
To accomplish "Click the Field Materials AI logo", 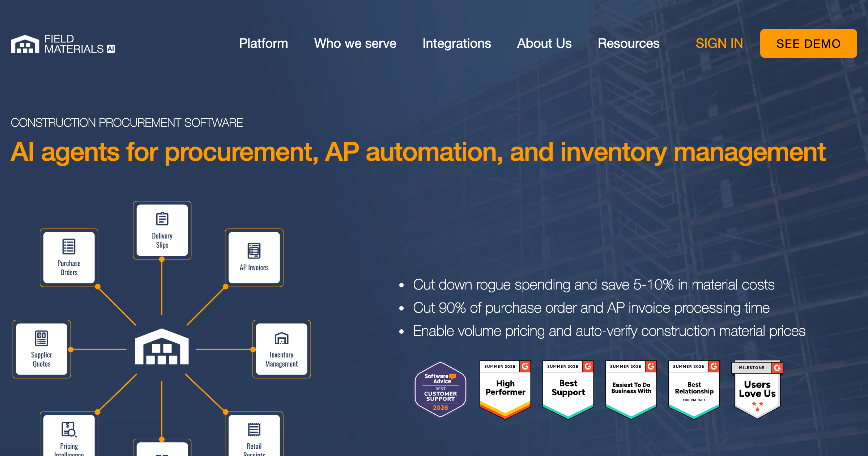I will (63, 44).
